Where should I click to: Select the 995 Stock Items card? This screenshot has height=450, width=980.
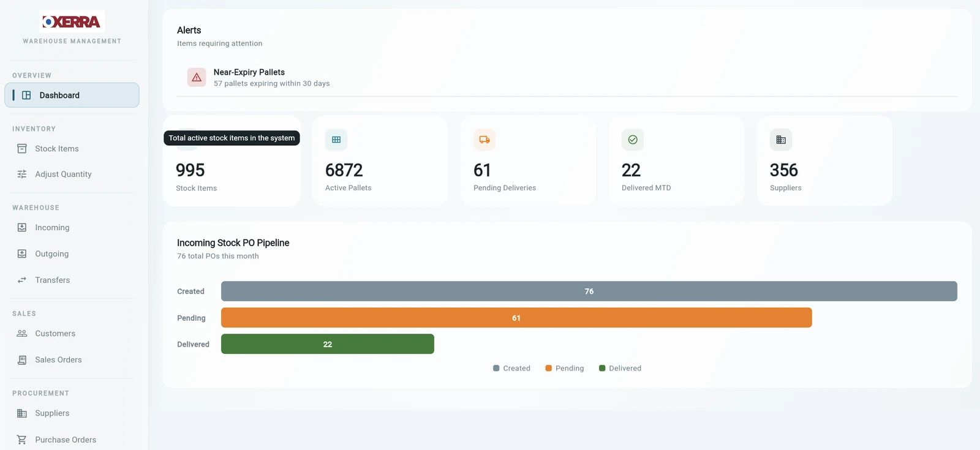pyautogui.click(x=232, y=161)
